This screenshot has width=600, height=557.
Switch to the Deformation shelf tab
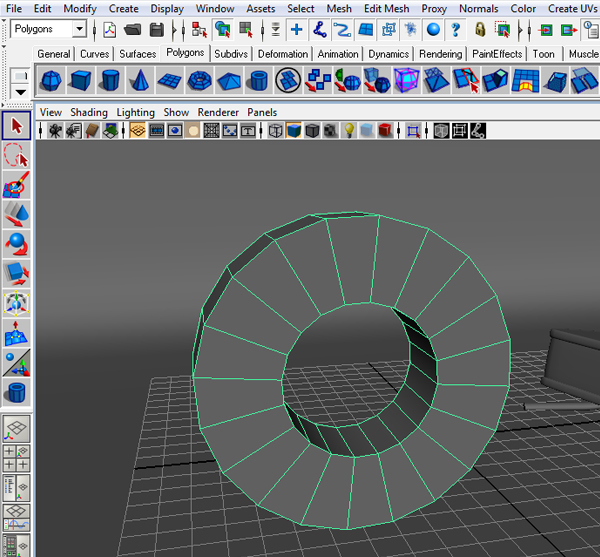[x=283, y=54]
